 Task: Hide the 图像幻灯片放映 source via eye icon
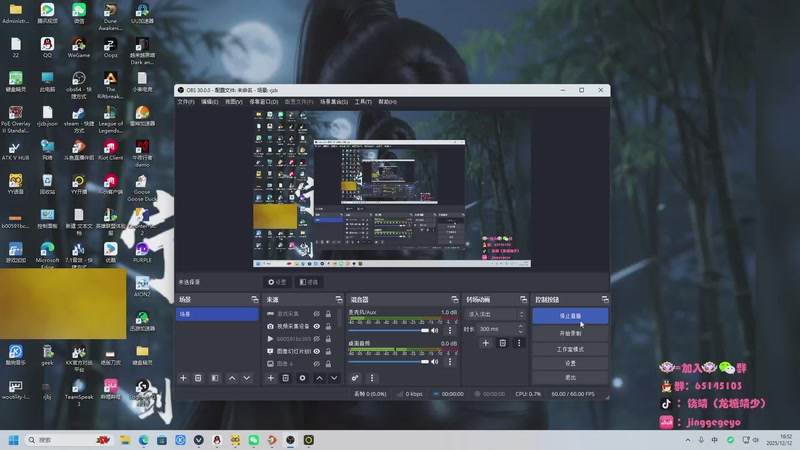316,352
